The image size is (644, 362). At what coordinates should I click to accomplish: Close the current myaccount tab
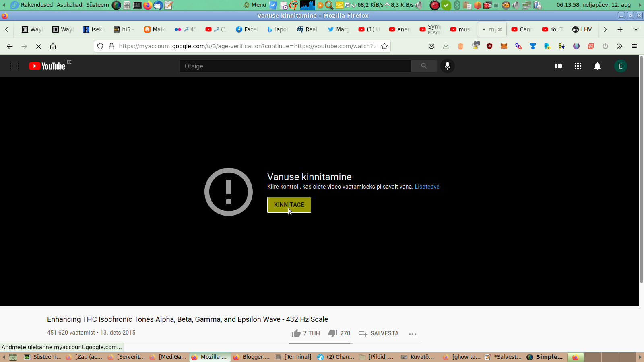[500, 29]
